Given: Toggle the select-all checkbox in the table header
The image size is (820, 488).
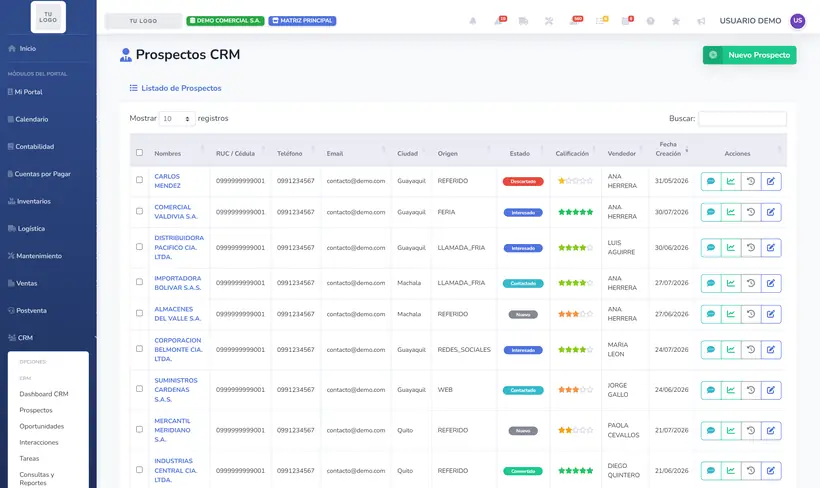Looking at the screenshot, I should [x=139, y=153].
